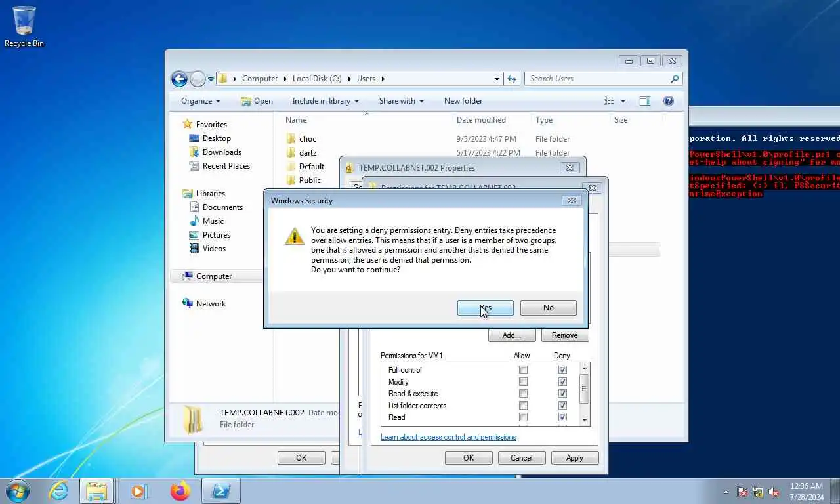Click the search magnifier in Explorer
Image resolution: width=840 pixels, height=504 pixels.
point(675,79)
